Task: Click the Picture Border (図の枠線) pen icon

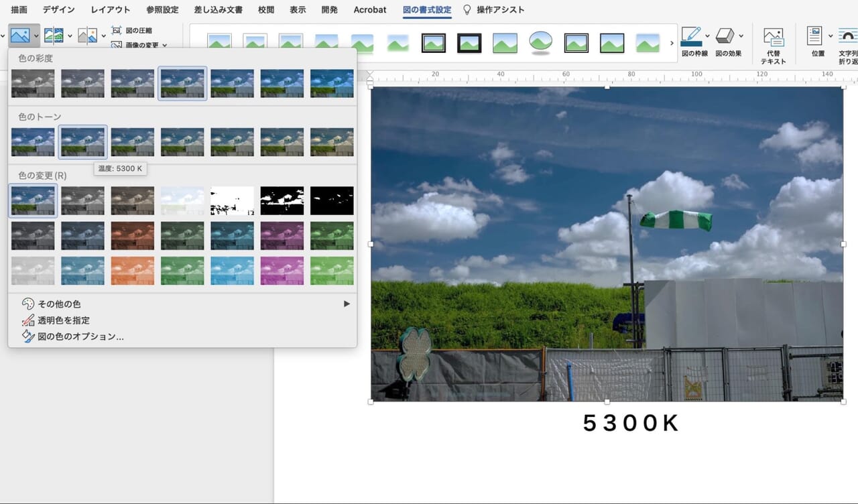Action: tap(690, 36)
